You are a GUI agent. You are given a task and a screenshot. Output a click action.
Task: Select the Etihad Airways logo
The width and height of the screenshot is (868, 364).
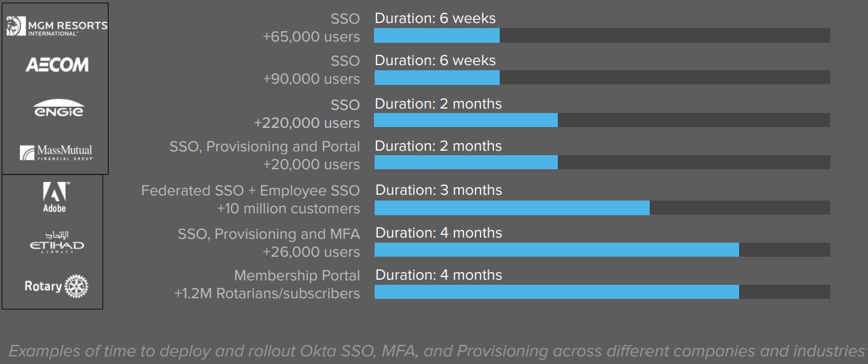[57, 243]
